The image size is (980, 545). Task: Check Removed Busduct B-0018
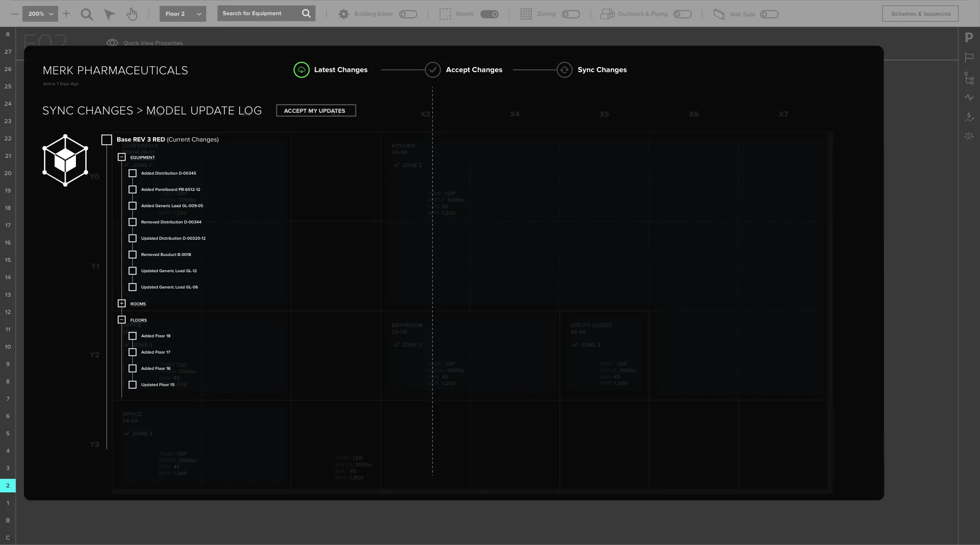click(x=132, y=255)
